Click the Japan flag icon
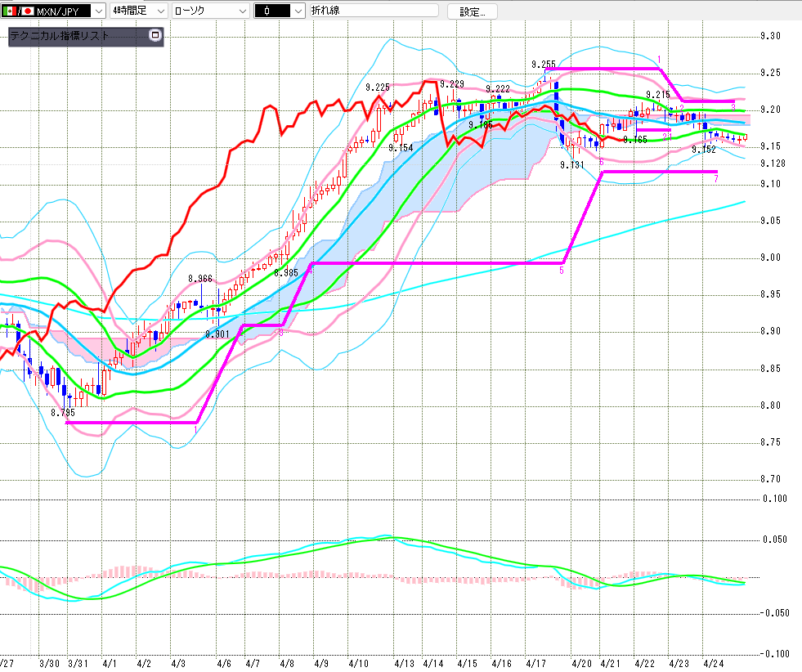The width and height of the screenshot is (802, 672). tap(28, 11)
